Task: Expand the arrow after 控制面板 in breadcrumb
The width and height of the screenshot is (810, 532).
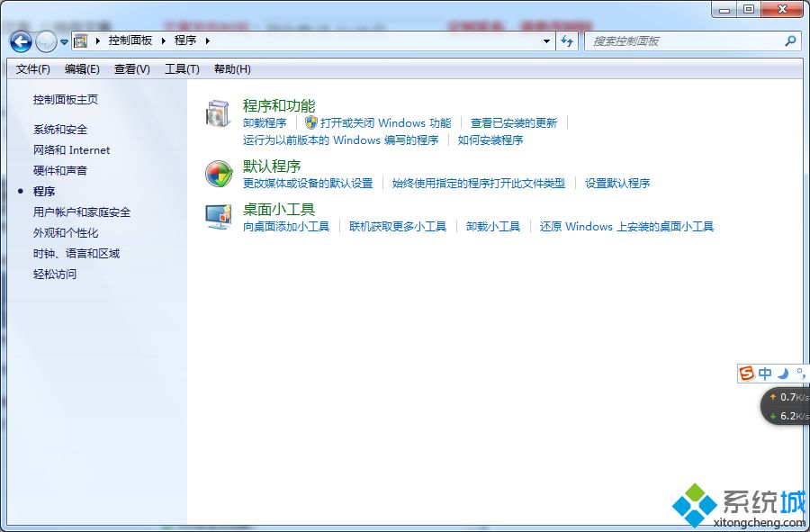Action: click(164, 41)
